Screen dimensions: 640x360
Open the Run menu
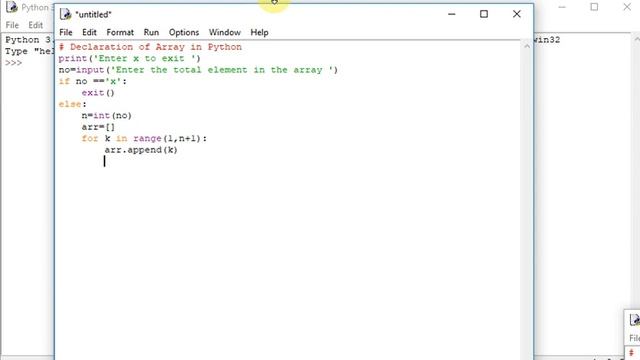tap(151, 32)
